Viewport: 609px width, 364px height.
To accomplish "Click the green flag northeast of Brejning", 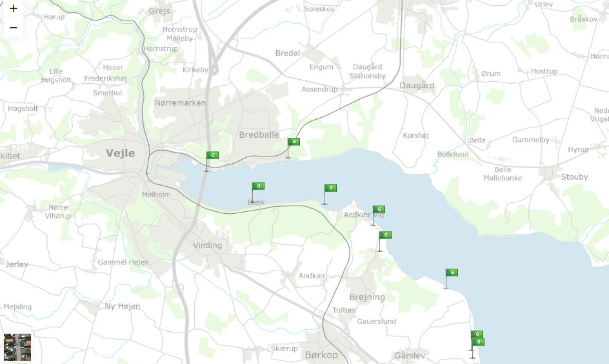I will (x=385, y=236).
